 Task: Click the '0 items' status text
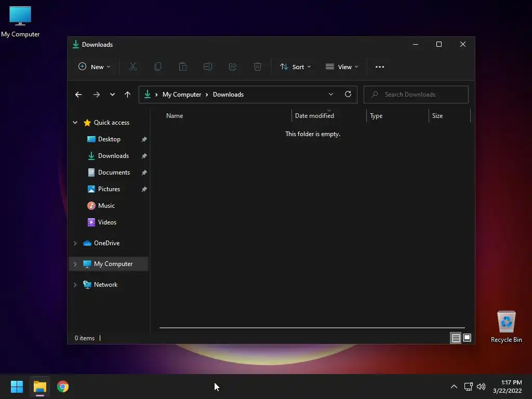[85, 338]
